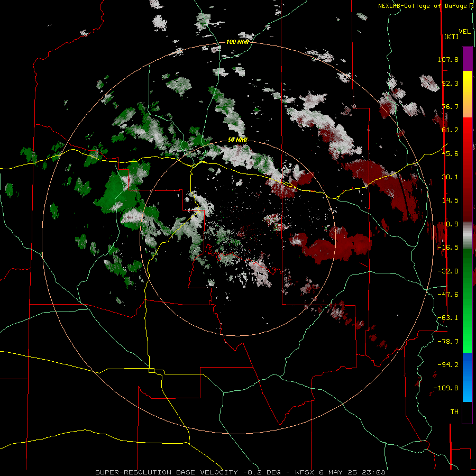Click the 61.2 value on velocity scale
The height and width of the screenshot is (476, 476).
pyautogui.click(x=450, y=130)
